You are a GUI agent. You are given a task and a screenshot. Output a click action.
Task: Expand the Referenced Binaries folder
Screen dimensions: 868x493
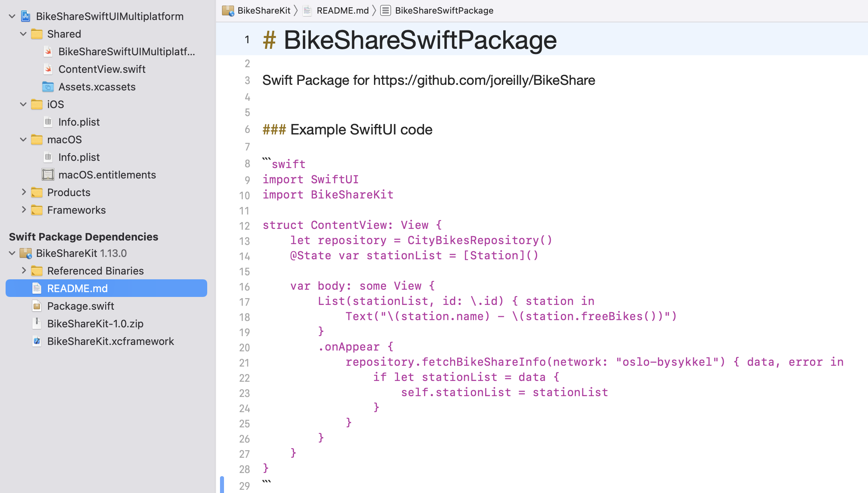point(23,271)
